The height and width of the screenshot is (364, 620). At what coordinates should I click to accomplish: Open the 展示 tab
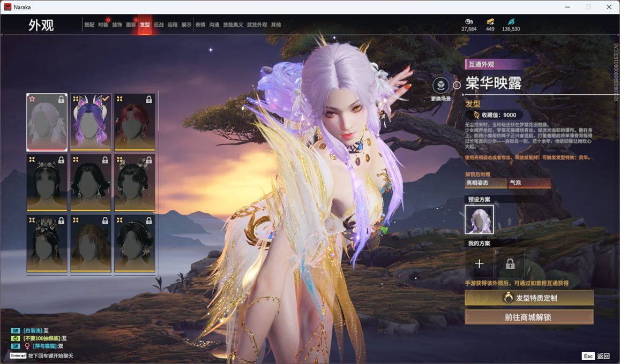[186, 25]
